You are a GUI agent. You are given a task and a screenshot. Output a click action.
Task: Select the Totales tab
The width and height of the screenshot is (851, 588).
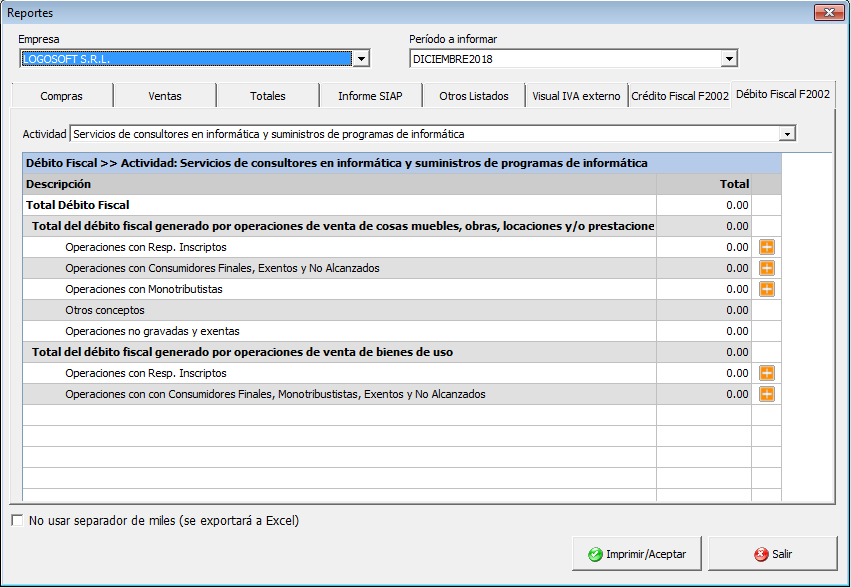point(267,96)
